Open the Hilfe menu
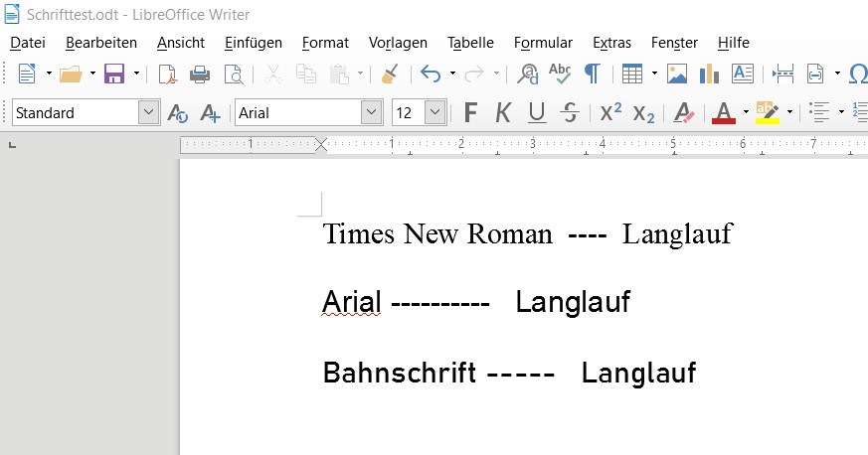Viewport: 868px width, 455px height. point(734,43)
